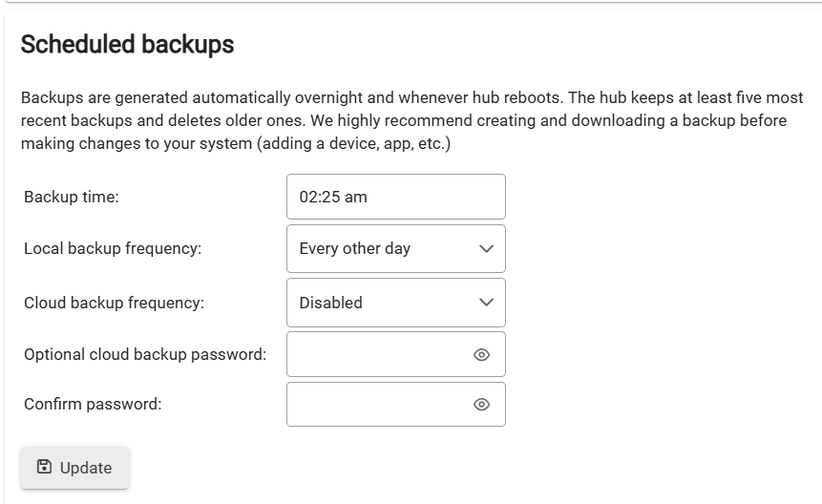The height and width of the screenshot is (504, 822).
Task: Click the "Every other day" selected value
Action: tap(354, 248)
